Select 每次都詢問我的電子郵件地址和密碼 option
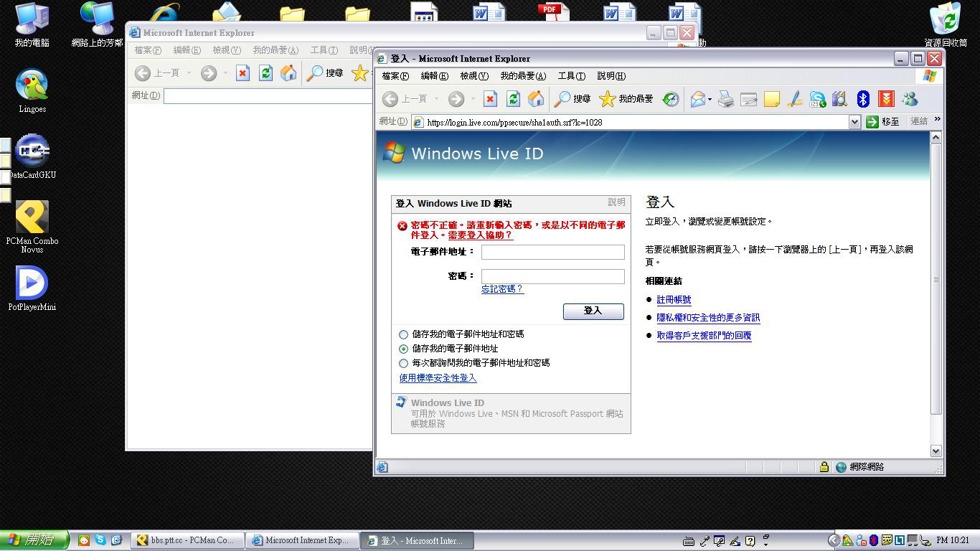The image size is (980, 551). pyautogui.click(x=403, y=363)
